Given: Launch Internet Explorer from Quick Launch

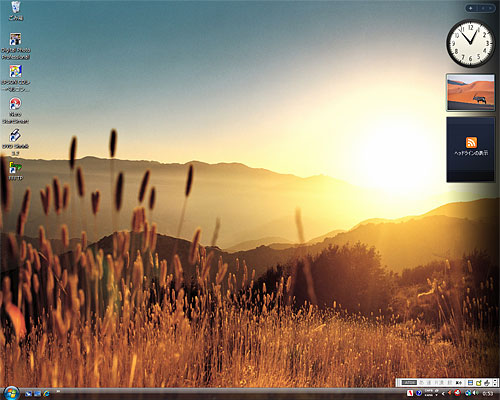Looking at the screenshot, I should [x=46, y=393].
